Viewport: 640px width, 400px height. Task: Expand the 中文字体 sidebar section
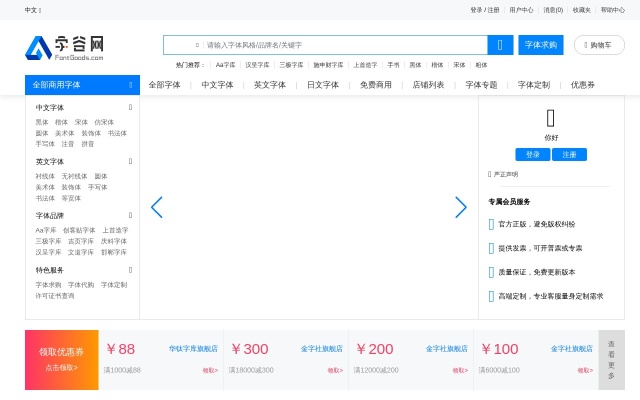point(130,107)
